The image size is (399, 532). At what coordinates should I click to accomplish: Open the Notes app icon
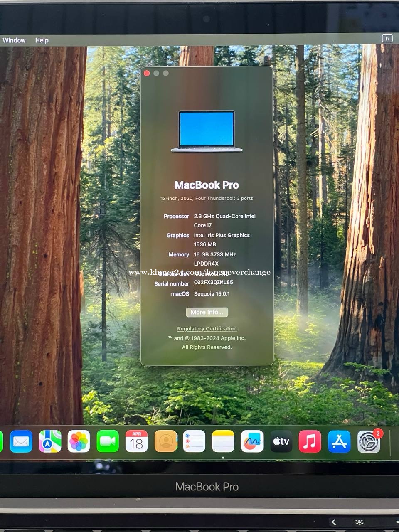223,441
